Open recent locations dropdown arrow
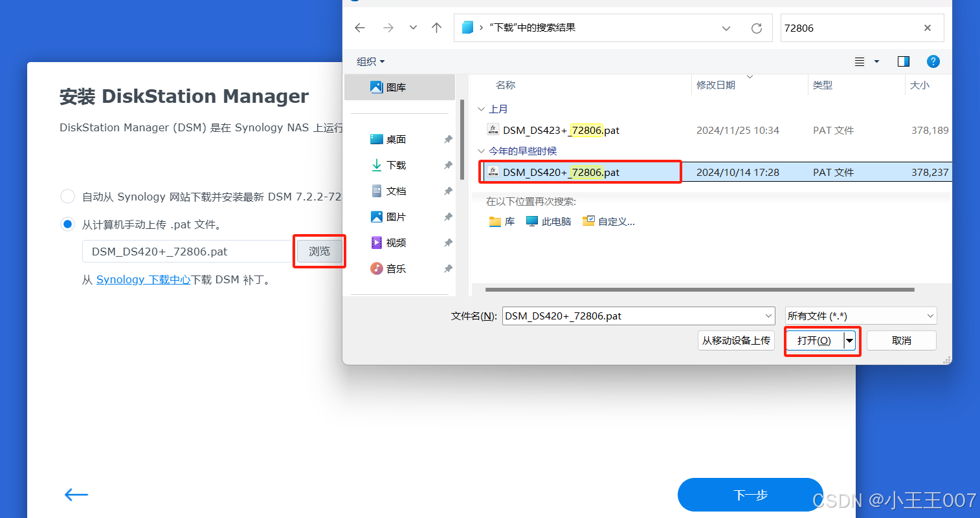 [413, 28]
